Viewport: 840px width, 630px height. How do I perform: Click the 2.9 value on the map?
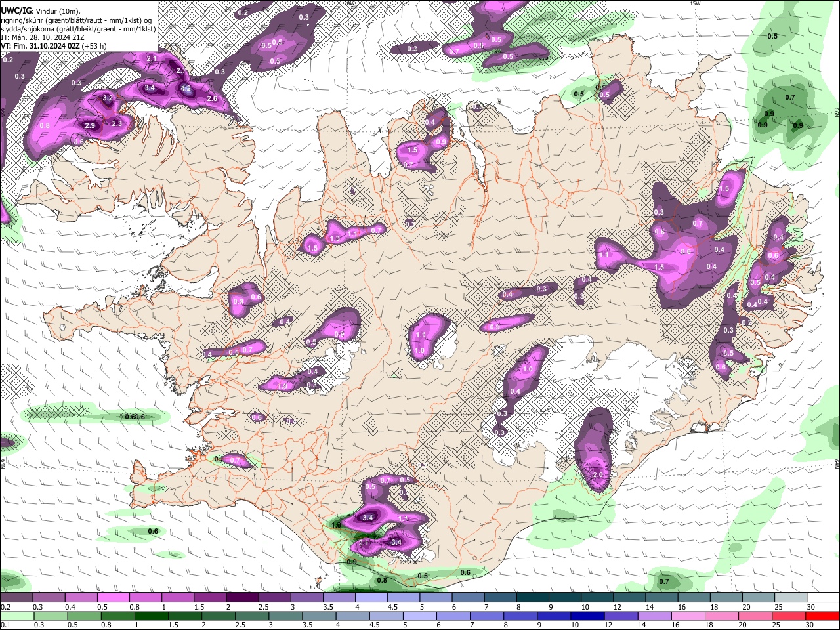(x=90, y=125)
